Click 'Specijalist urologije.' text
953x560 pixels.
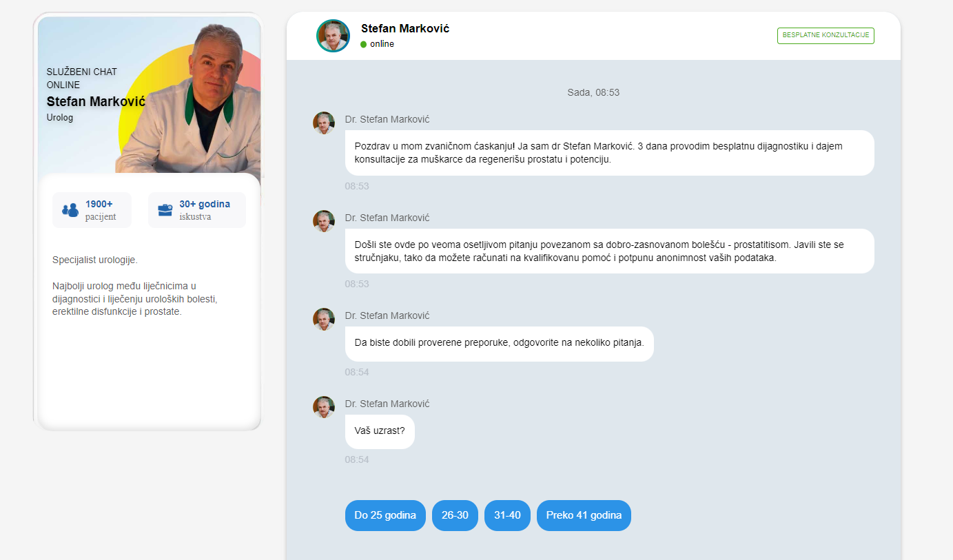[95, 260]
